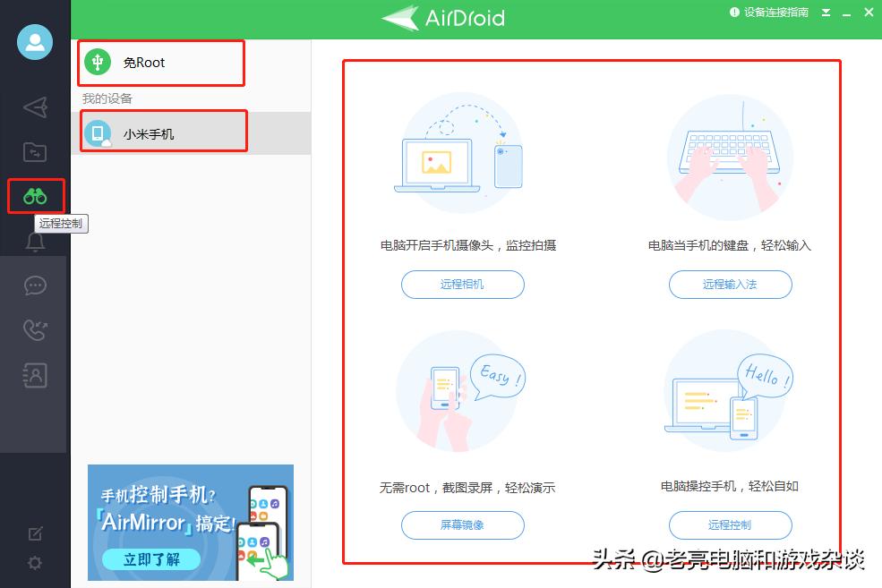Select the file transfer paper plane icon
Image resolution: width=882 pixels, height=588 pixels.
pos(34,107)
